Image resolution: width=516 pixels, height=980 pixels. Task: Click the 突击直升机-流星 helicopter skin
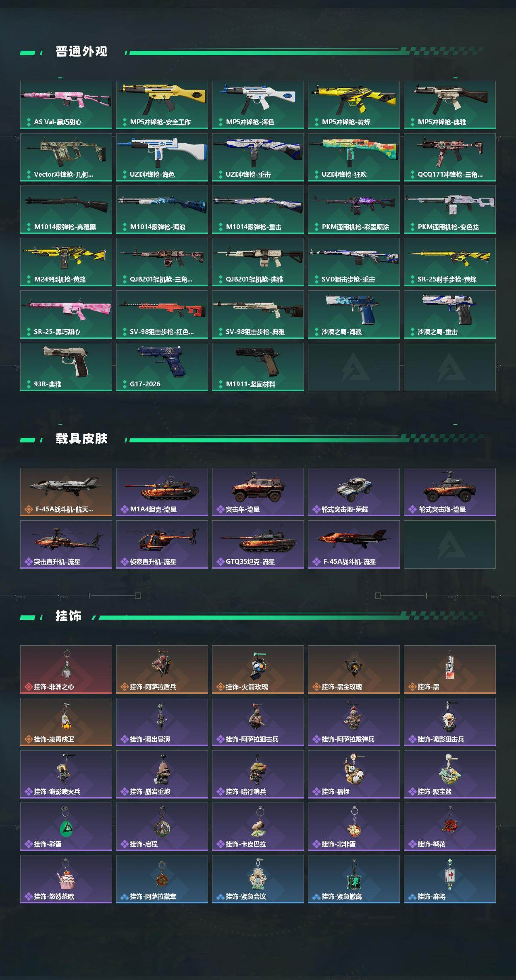pyautogui.click(x=66, y=544)
